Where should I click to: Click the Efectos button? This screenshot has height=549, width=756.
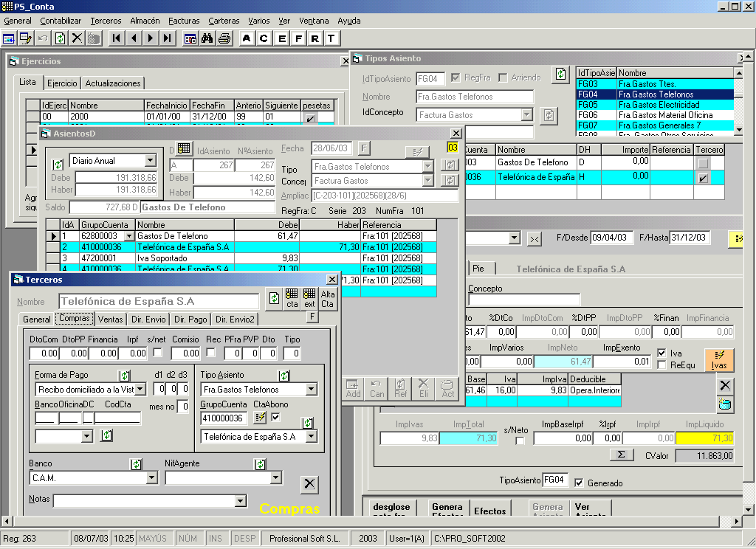490,511
